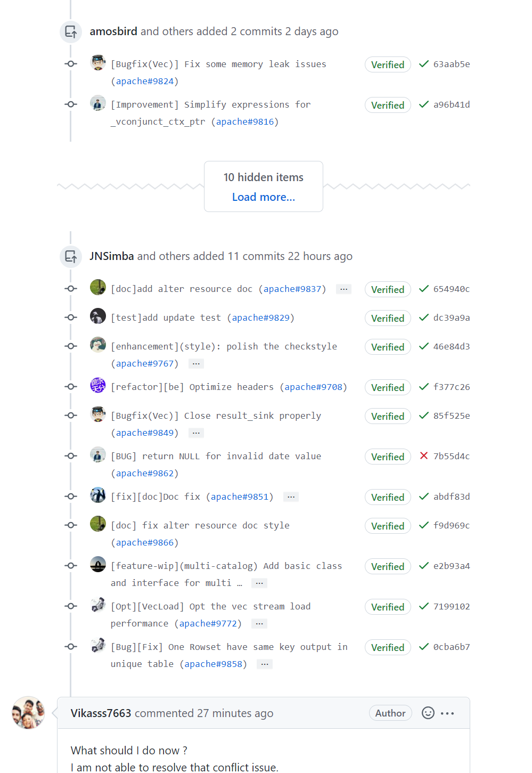532x773 pixels.
Task: Open commit hash 46e84d3
Action: point(452,346)
